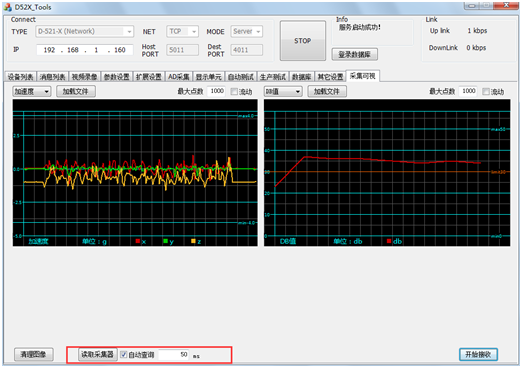Switch to the 消息列表 tab

point(52,77)
